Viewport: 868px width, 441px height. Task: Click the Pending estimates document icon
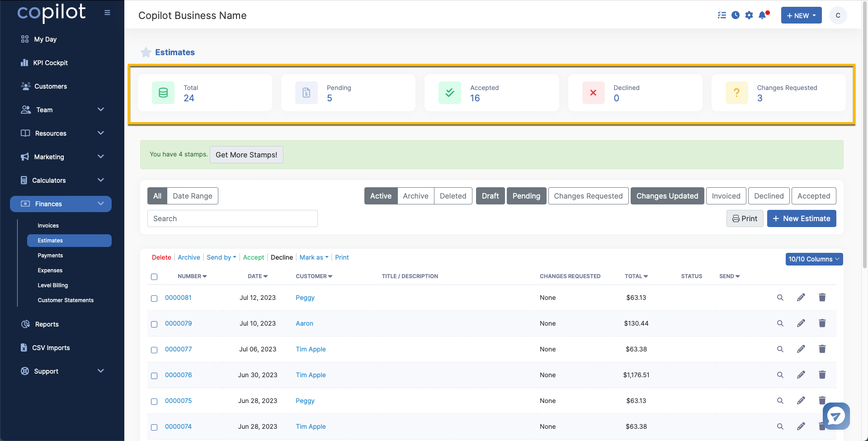coord(307,93)
